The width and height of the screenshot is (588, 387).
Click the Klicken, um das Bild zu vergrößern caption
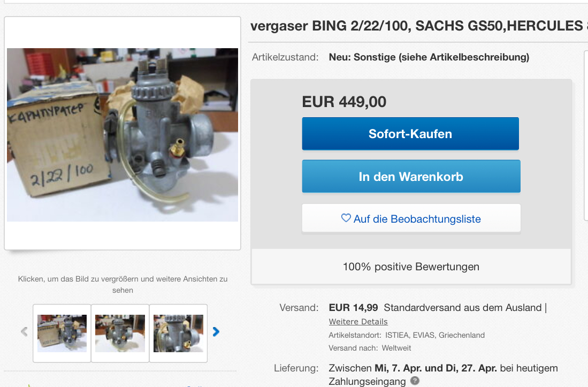(123, 284)
